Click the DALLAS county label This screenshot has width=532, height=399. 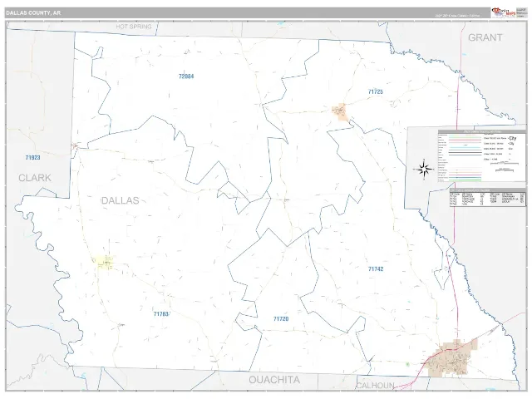pyautogui.click(x=120, y=200)
